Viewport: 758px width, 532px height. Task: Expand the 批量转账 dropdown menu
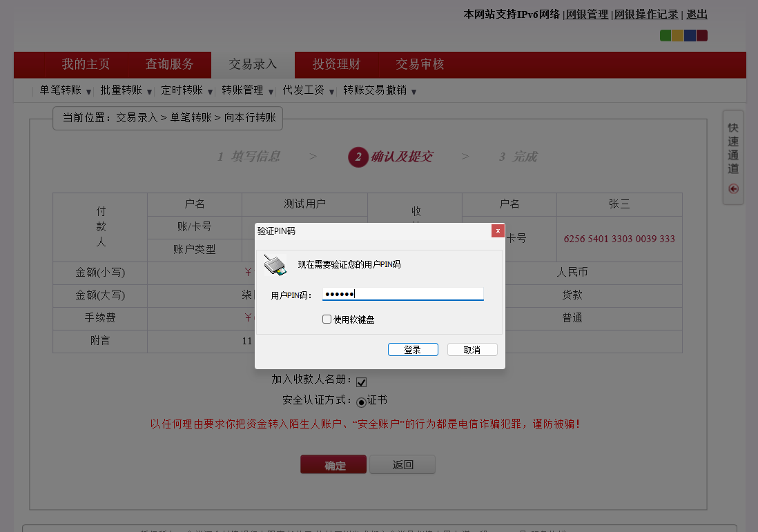[x=126, y=90]
